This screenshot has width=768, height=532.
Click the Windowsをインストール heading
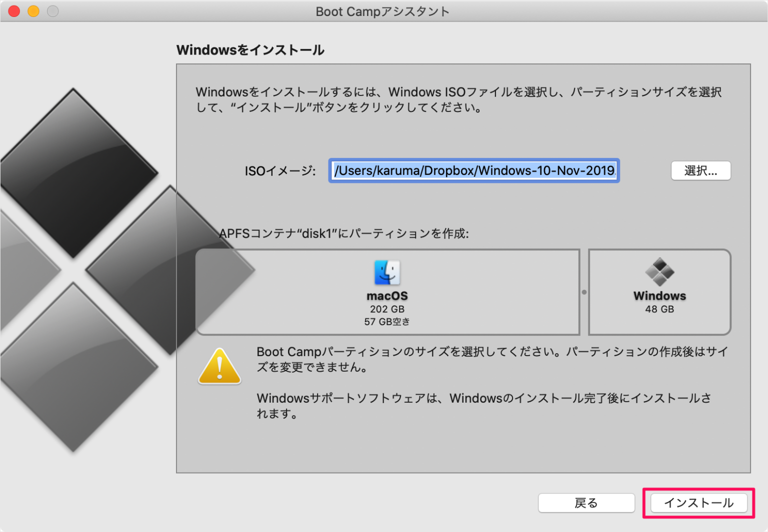250,50
